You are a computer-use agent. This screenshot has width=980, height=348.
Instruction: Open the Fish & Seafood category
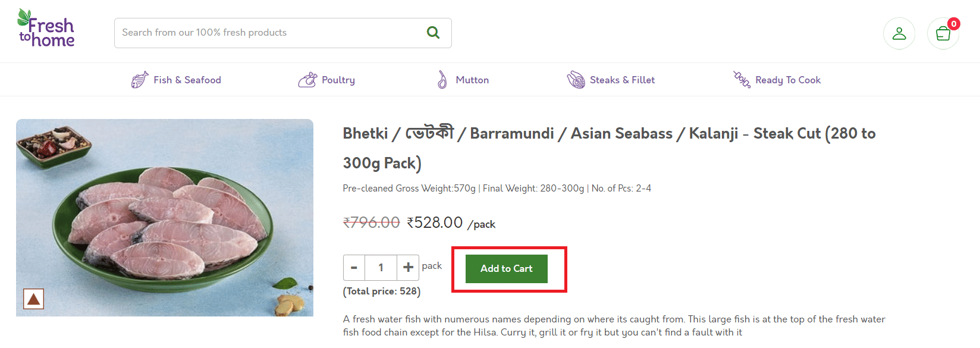(187, 80)
